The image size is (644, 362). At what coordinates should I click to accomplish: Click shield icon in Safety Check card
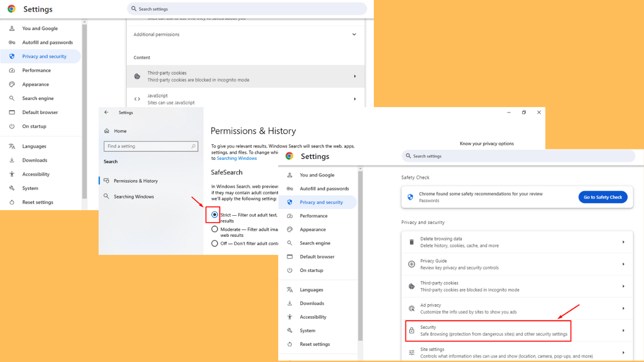point(411,197)
